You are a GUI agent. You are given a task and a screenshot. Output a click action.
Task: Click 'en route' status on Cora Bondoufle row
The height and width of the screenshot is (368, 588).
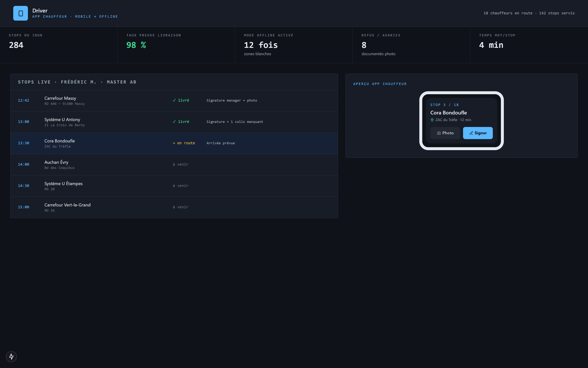pyautogui.click(x=186, y=143)
